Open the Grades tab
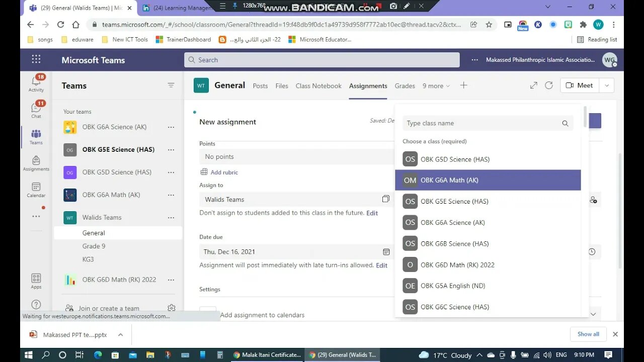 coord(405,86)
